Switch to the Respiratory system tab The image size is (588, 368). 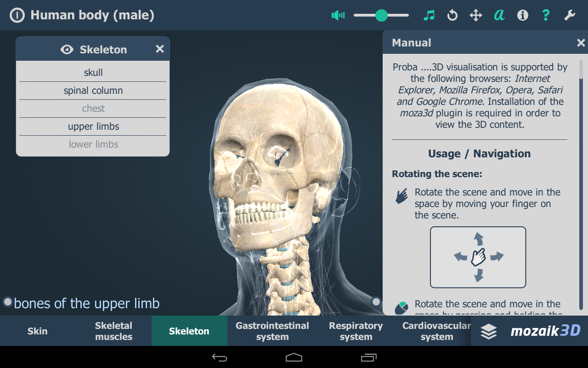[x=356, y=331]
